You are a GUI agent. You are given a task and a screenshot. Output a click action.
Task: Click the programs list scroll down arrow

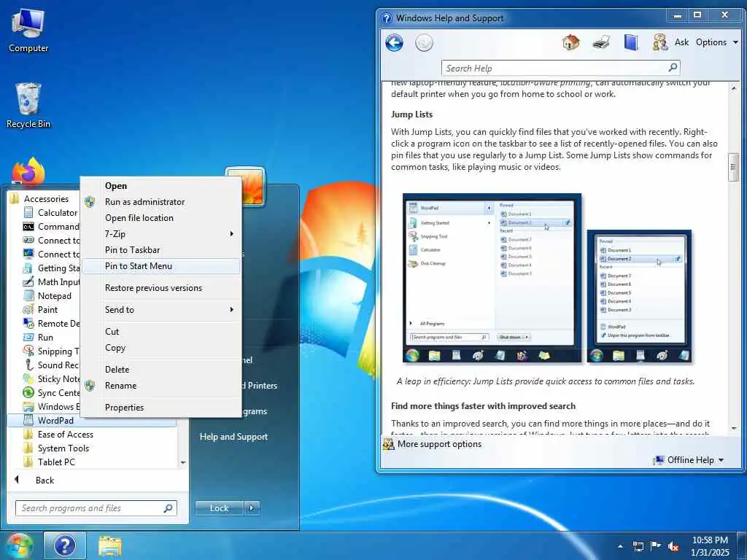183,462
